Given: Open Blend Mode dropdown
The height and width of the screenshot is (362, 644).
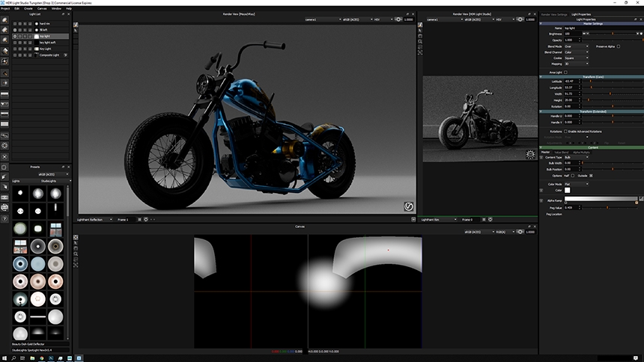Looking at the screenshot, I should coord(577,46).
